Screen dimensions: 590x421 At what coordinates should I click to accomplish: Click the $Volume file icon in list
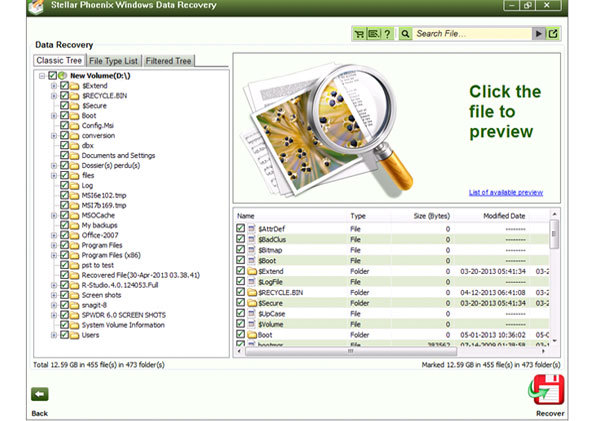point(251,324)
